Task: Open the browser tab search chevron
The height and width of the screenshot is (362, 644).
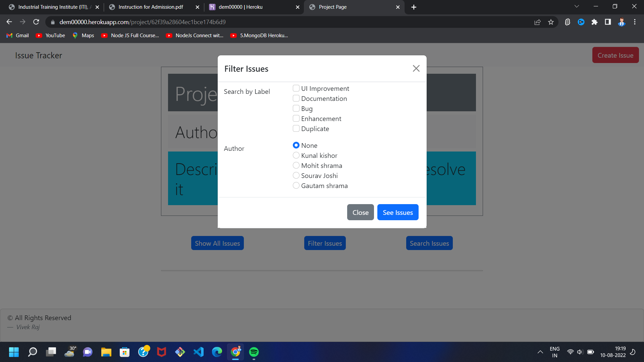Action: pyautogui.click(x=576, y=6)
